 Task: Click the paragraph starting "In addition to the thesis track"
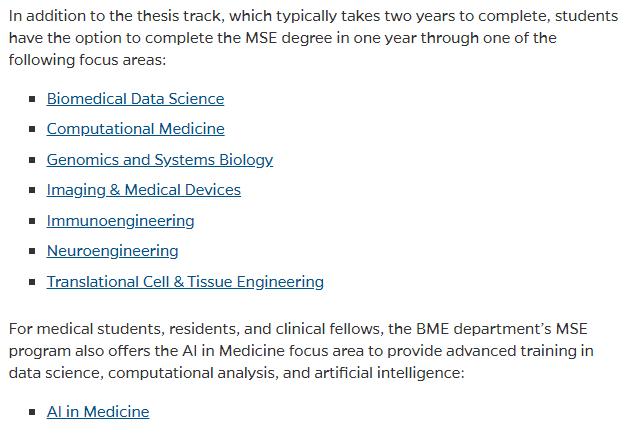pos(313,38)
